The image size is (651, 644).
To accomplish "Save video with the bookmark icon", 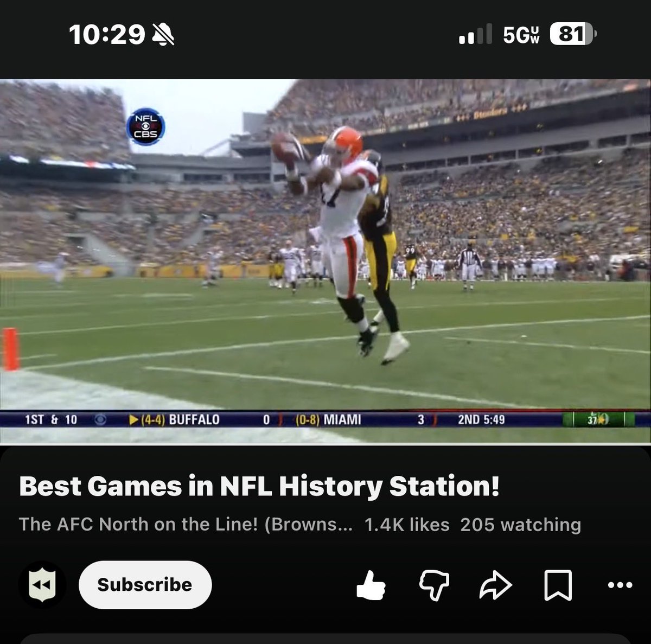I will 558,585.
